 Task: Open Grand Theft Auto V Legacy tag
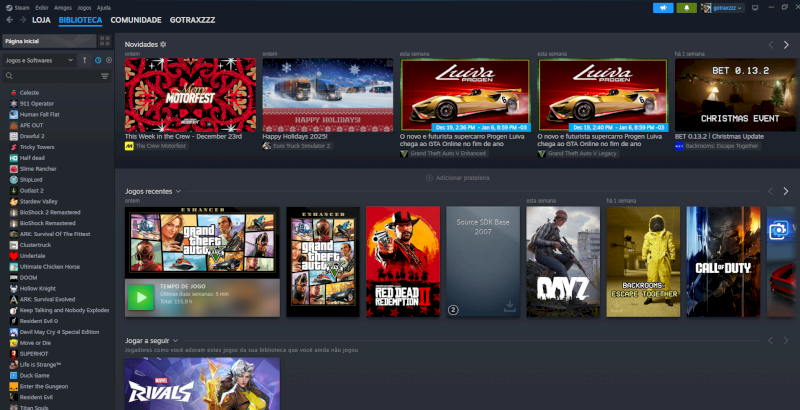578,153
